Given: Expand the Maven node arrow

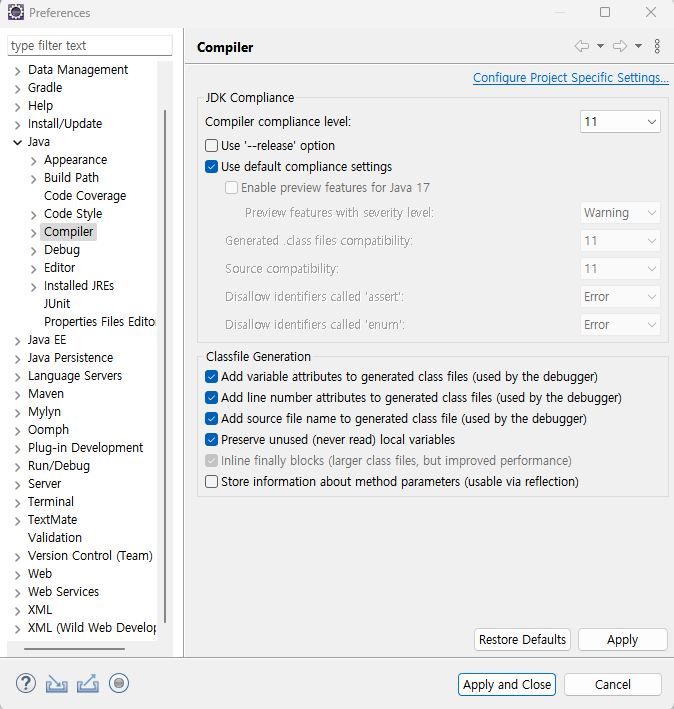Looking at the screenshot, I should point(18,395).
